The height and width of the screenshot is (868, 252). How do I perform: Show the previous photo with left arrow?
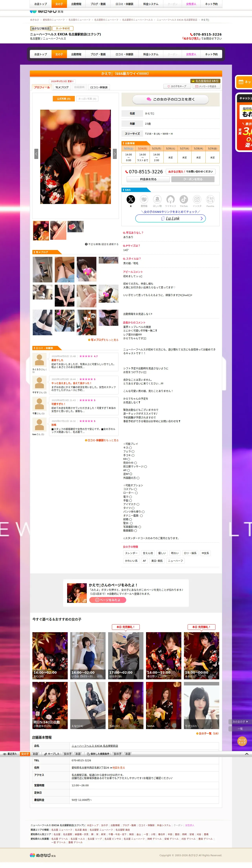[36, 154]
